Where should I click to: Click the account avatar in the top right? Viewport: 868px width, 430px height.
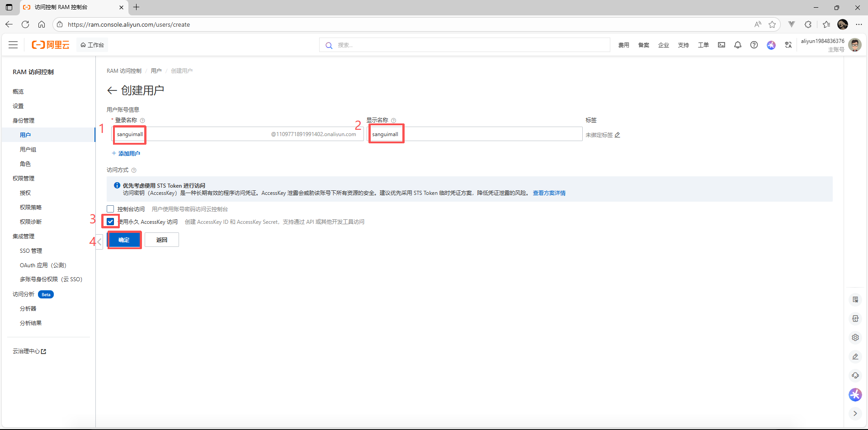855,45
